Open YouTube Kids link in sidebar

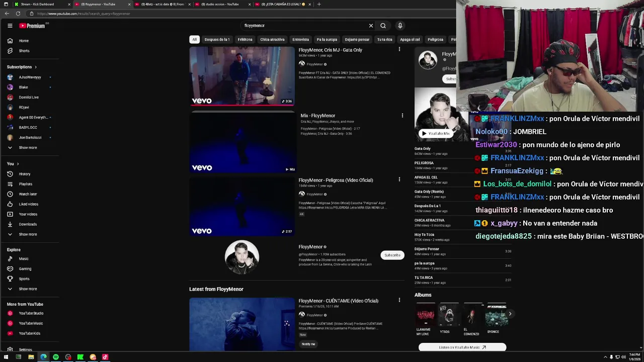click(30, 333)
